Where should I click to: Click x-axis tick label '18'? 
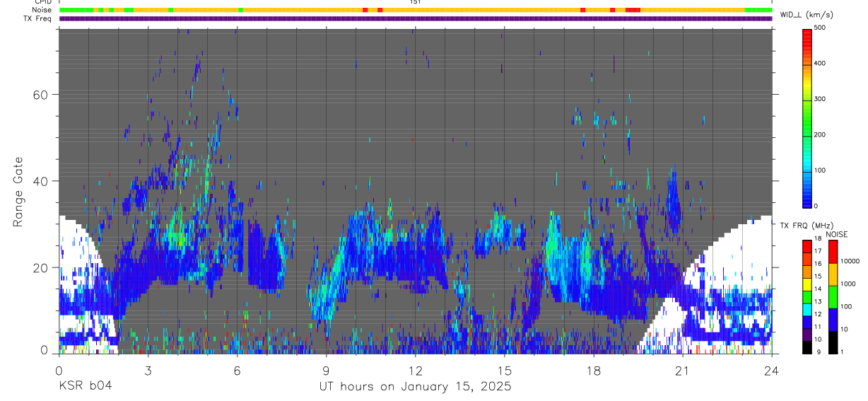coord(593,371)
